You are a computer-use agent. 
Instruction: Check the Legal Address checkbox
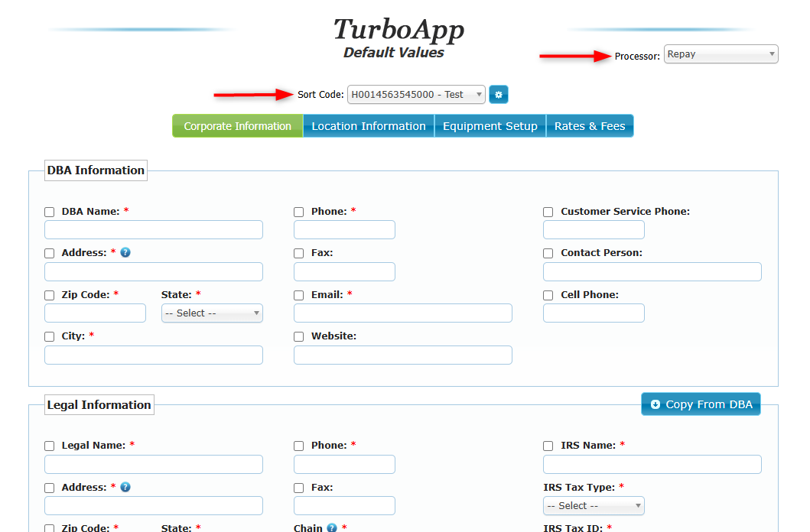point(50,488)
